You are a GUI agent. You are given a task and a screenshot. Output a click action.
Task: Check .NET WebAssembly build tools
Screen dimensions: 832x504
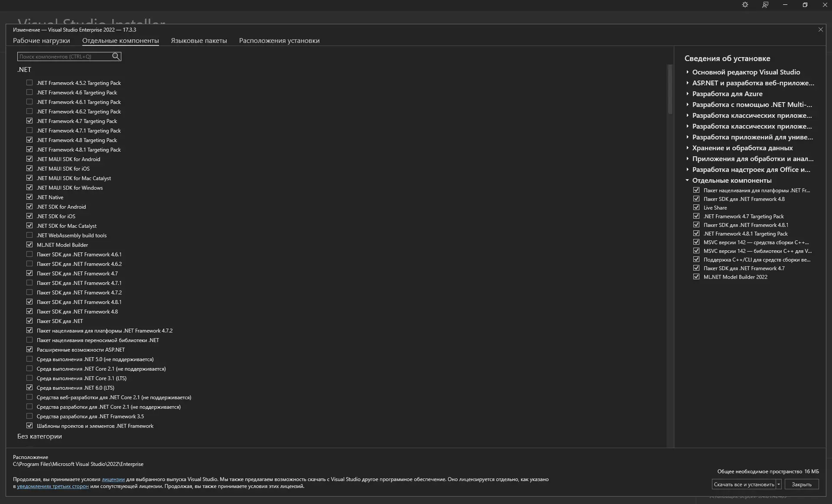29,235
